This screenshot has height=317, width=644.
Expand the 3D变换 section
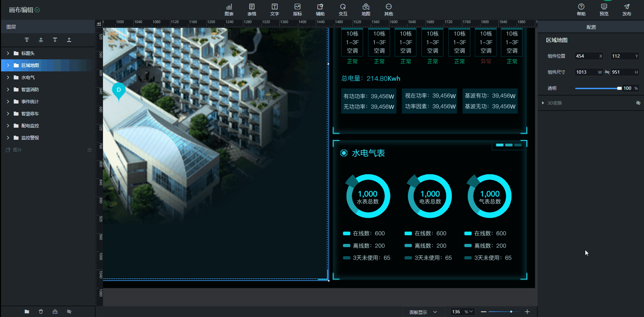point(543,103)
